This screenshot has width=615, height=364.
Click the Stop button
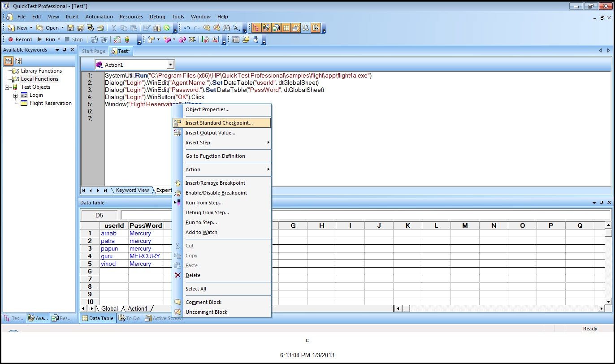[x=74, y=39]
